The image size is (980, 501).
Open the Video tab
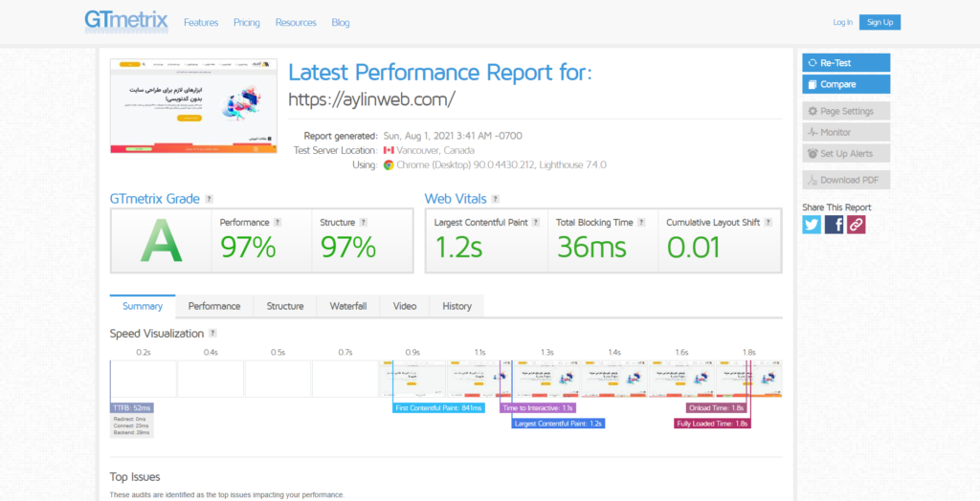tap(405, 306)
